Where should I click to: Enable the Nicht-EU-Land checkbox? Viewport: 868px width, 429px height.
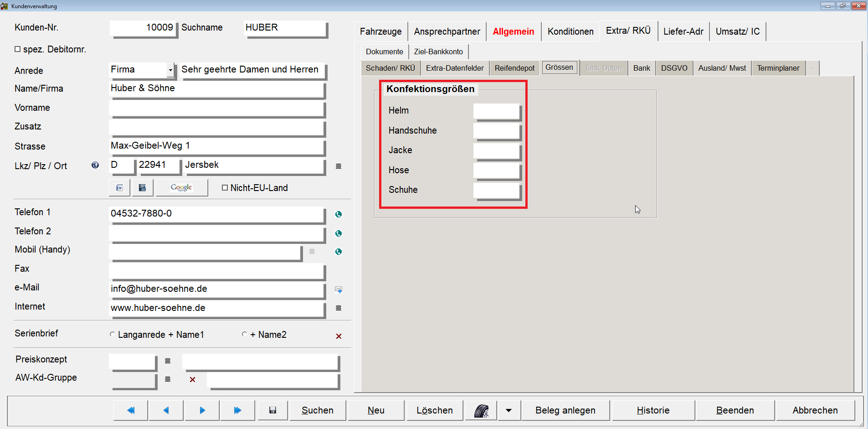225,187
